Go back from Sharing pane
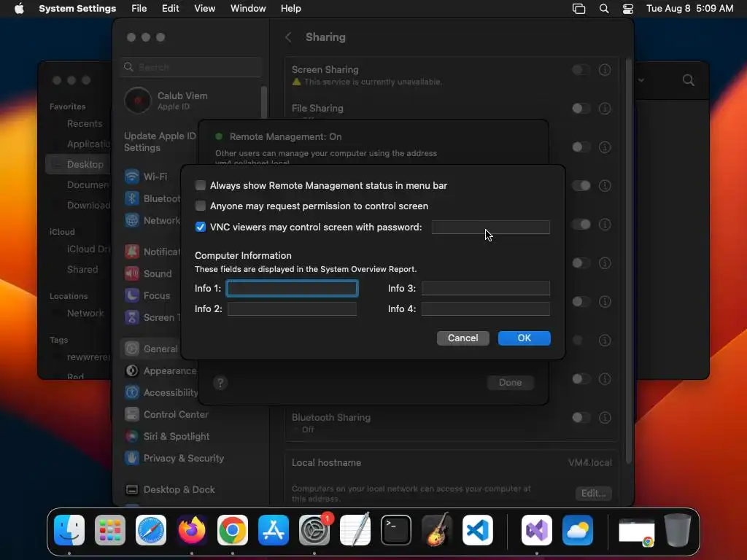Viewport: 747px width, 560px height. (x=288, y=37)
